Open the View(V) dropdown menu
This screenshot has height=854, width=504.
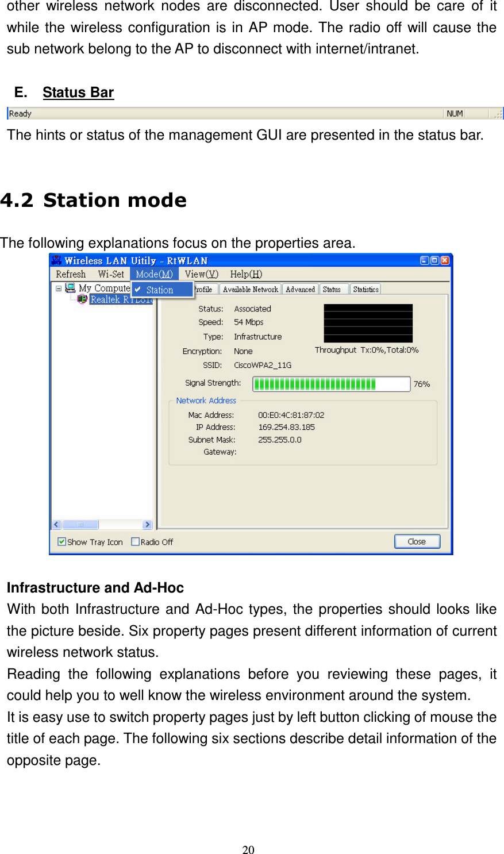click(x=201, y=274)
